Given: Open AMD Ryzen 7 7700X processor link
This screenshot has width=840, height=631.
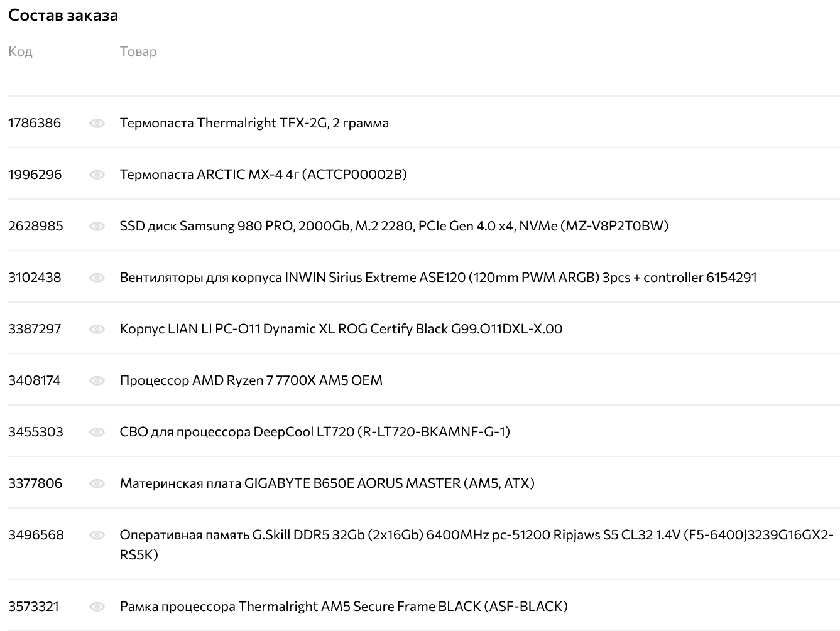Looking at the screenshot, I should click(251, 380).
